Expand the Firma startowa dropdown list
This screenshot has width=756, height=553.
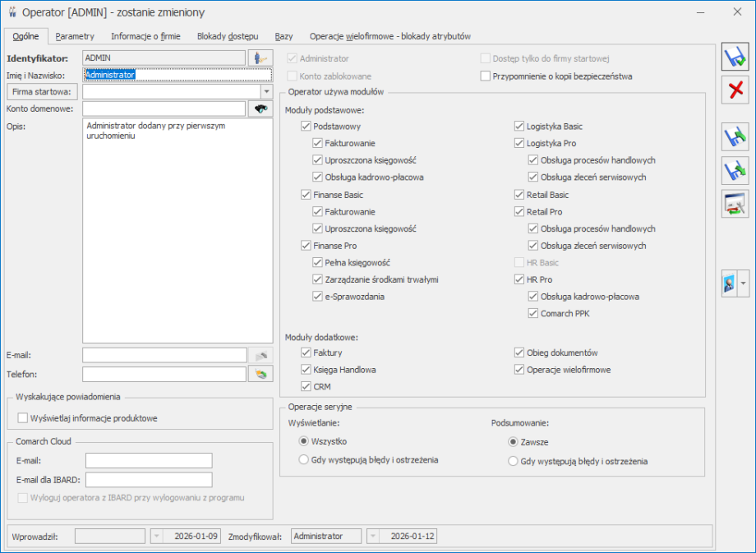(265, 91)
